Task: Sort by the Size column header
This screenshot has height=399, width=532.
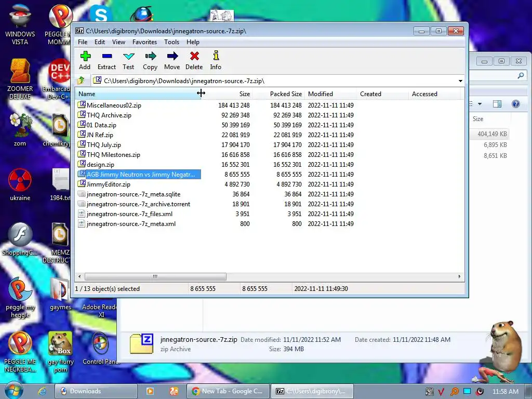Action: (227, 94)
